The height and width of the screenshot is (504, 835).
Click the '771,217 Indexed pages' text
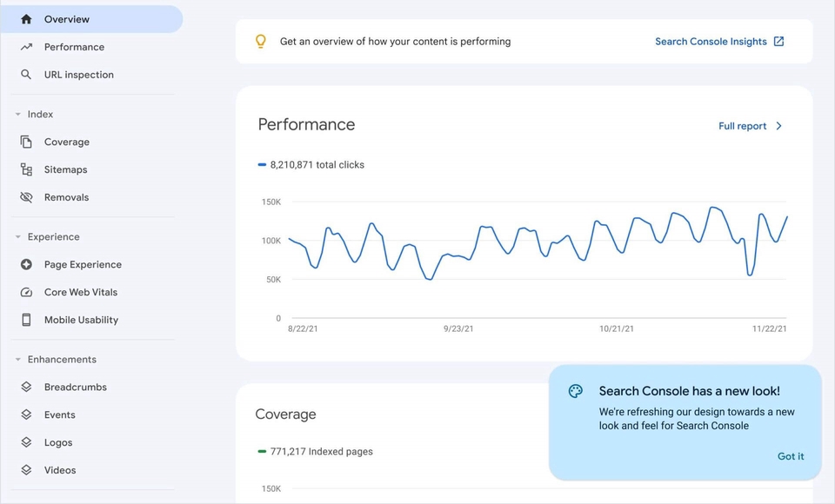click(x=322, y=451)
